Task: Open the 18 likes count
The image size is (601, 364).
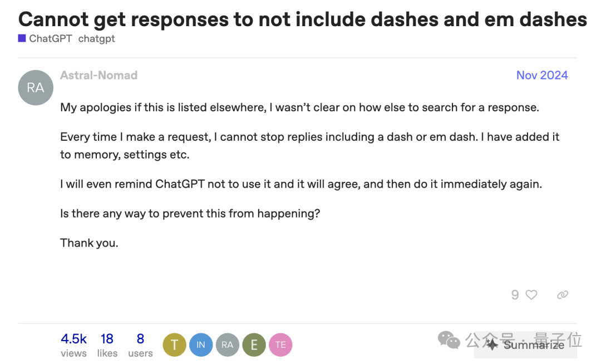Action: coord(107,338)
